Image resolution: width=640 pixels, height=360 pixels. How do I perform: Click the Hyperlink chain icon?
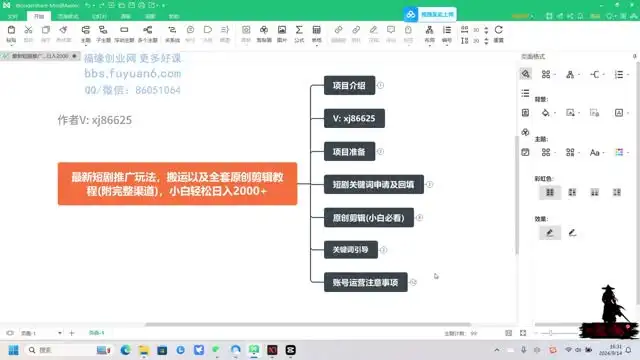coord(338,30)
